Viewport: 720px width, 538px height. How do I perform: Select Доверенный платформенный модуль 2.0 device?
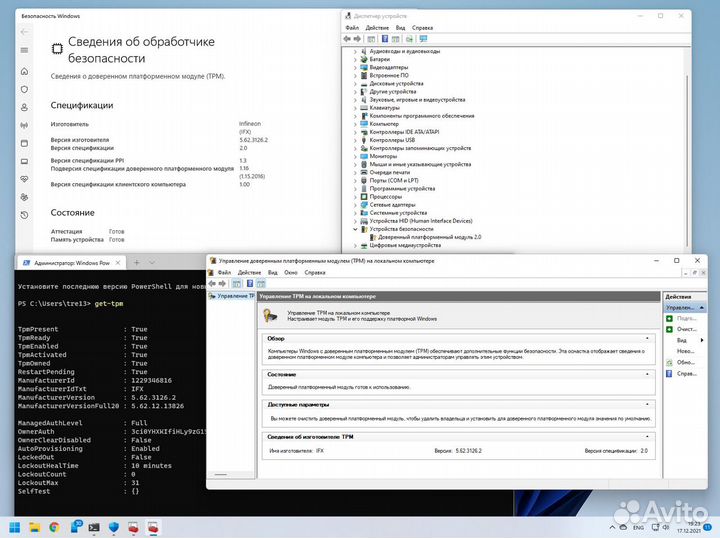coord(429,237)
